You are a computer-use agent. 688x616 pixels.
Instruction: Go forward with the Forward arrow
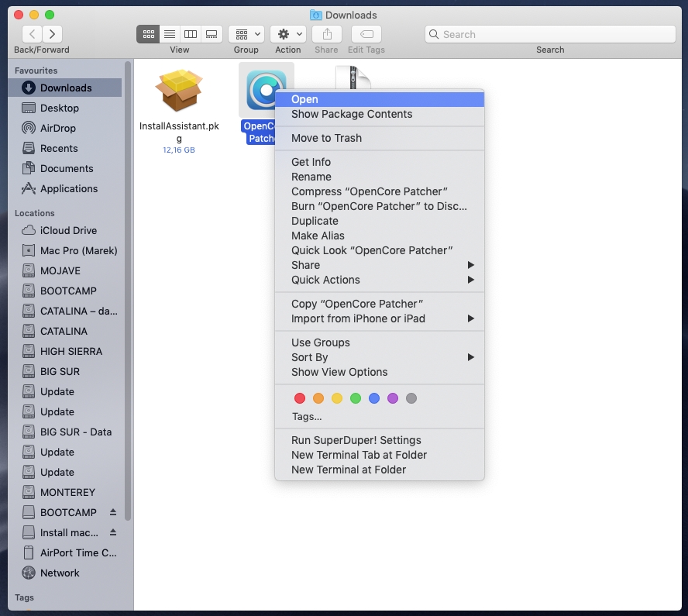pos(52,34)
